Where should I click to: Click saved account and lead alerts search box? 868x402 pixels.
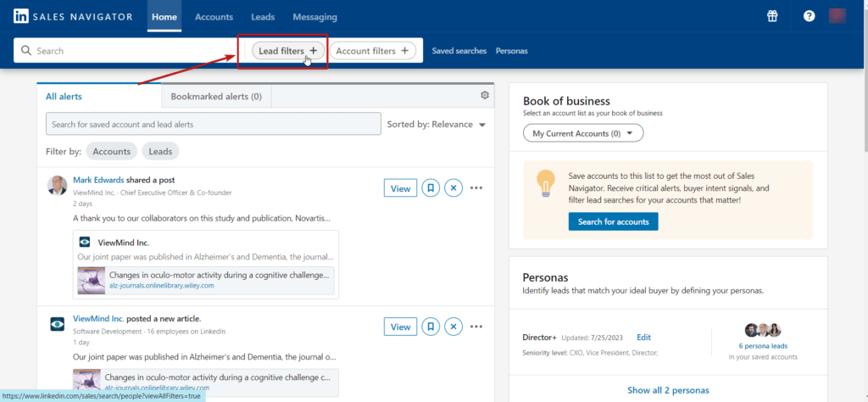pos(213,125)
